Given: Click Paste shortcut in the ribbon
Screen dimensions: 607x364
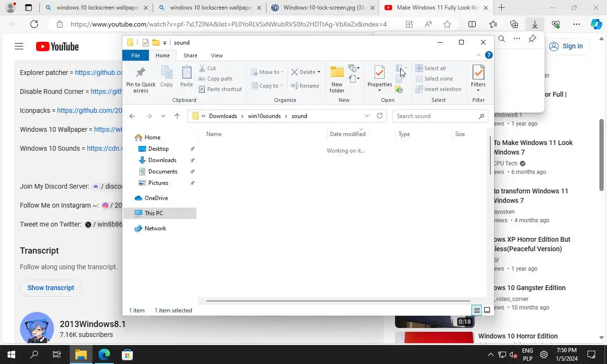Looking at the screenshot, I should (220, 89).
